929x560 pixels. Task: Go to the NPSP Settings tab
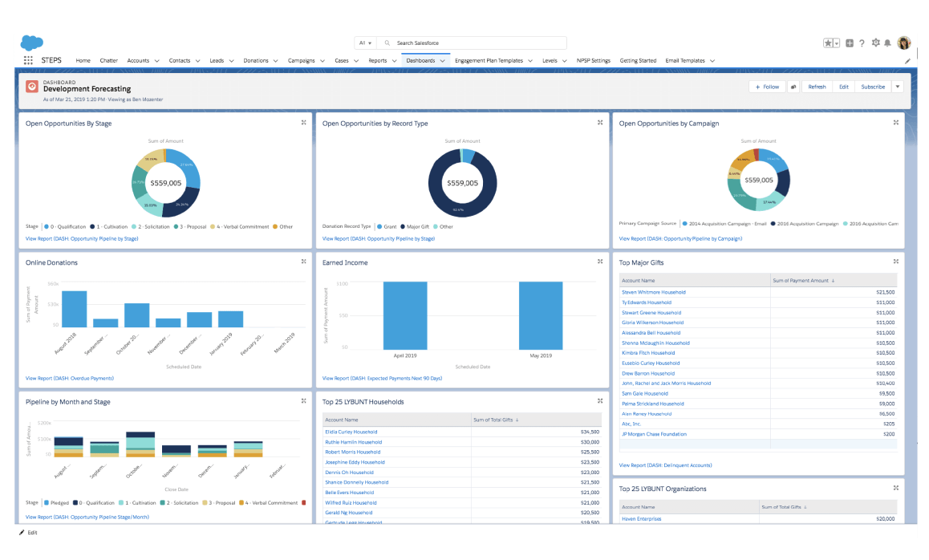point(594,60)
